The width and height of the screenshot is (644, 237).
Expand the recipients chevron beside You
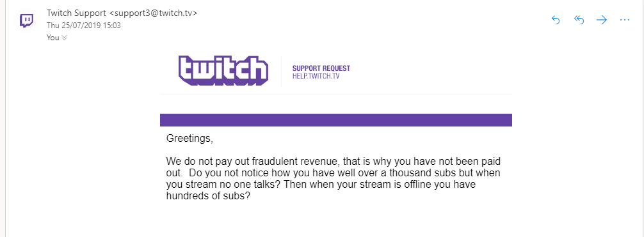64,38
